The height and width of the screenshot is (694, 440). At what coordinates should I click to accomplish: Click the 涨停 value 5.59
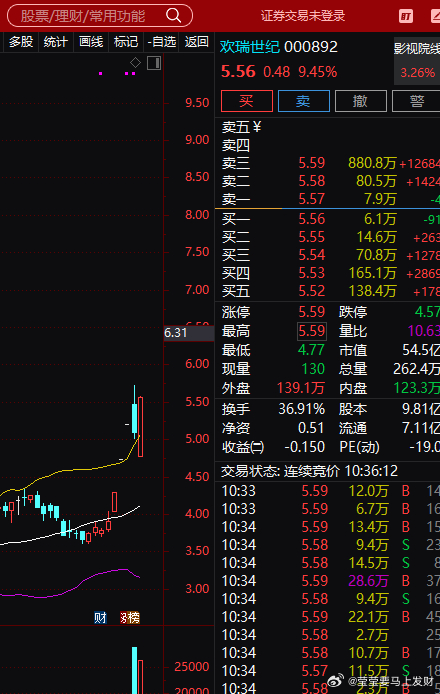tap(312, 312)
